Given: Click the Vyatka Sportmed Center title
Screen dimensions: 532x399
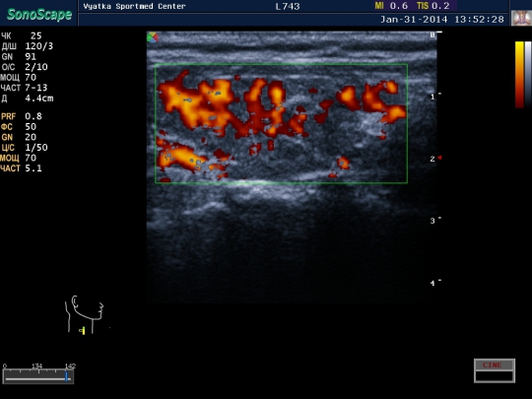Looking at the screenshot, I should [134, 7].
